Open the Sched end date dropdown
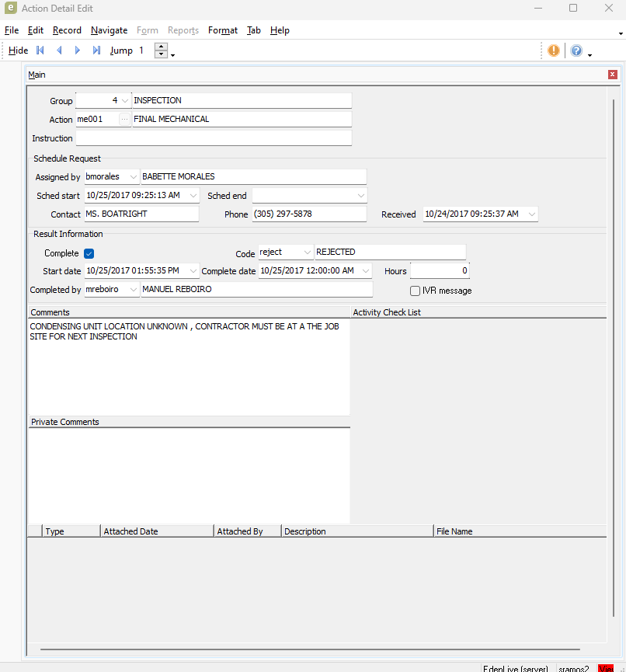This screenshot has height=672, width=626. (361, 196)
